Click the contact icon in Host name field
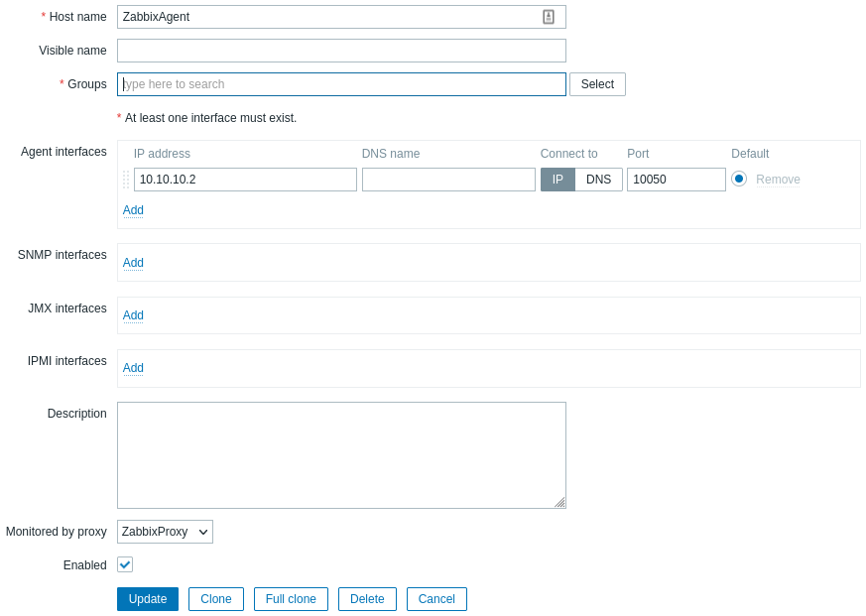Image resolution: width=866 pixels, height=616 pixels. [x=549, y=17]
